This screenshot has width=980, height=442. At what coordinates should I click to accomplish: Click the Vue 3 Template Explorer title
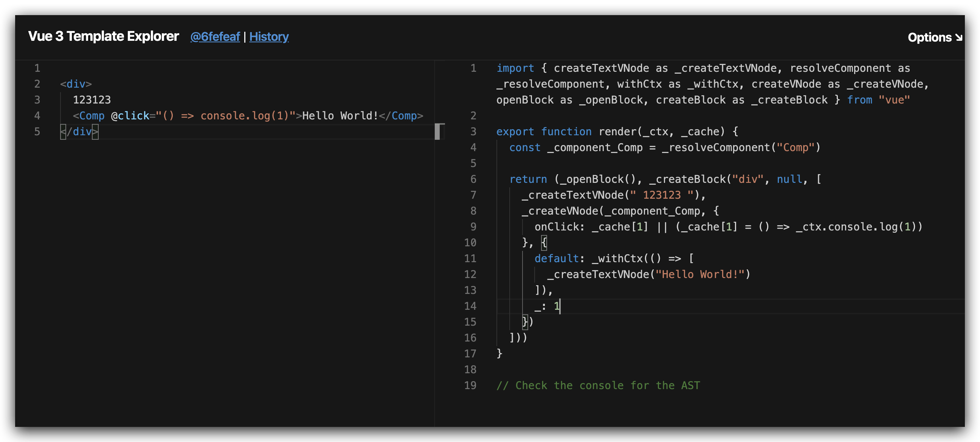104,36
